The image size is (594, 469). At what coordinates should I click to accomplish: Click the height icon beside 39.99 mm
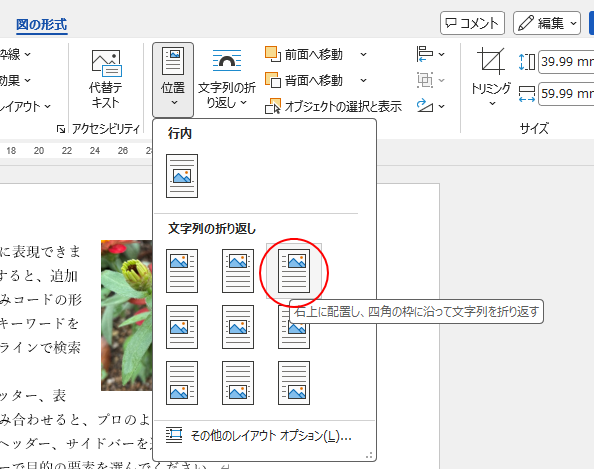click(x=527, y=62)
